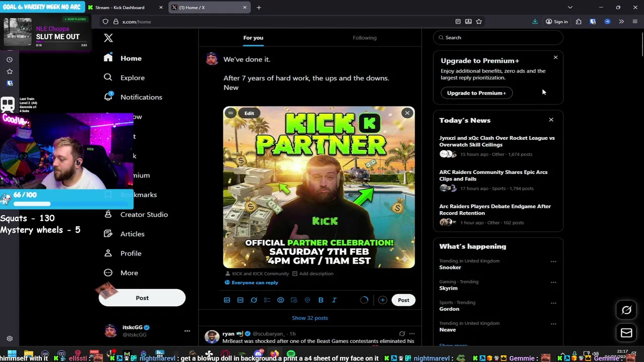Open Creator Studio from the sidebar
This screenshot has width=644, height=362.
point(136,214)
